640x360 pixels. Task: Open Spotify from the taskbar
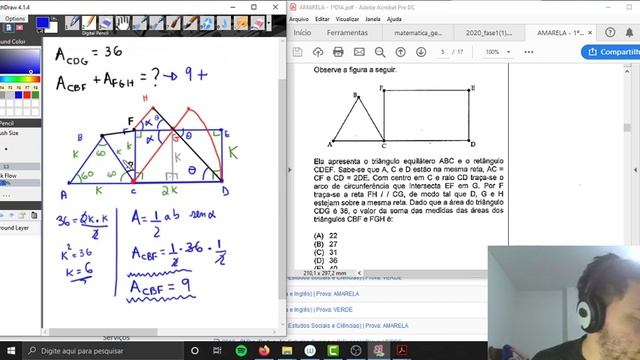coord(241,351)
